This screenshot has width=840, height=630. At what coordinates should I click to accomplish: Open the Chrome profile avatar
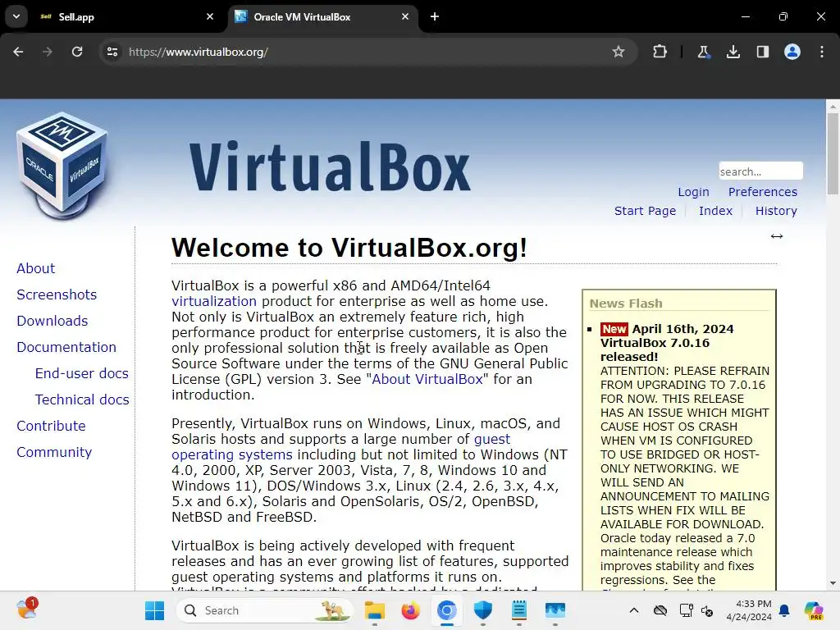pyautogui.click(x=792, y=52)
